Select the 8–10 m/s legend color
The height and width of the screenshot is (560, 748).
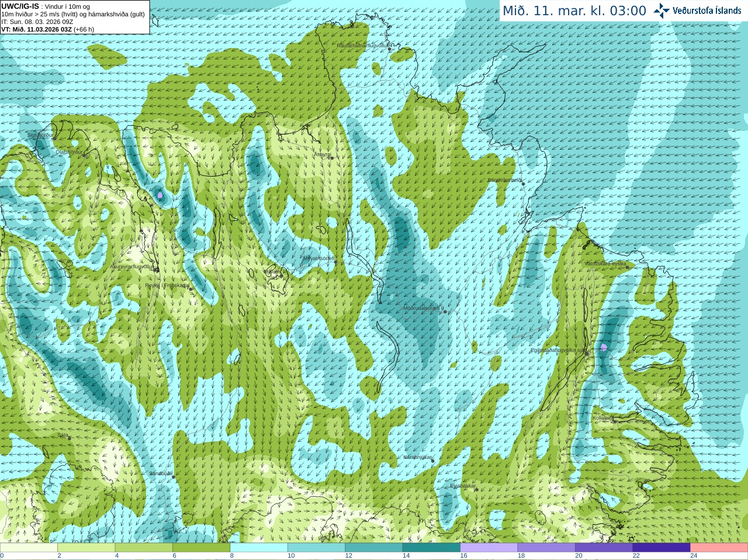pyautogui.click(x=259, y=548)
